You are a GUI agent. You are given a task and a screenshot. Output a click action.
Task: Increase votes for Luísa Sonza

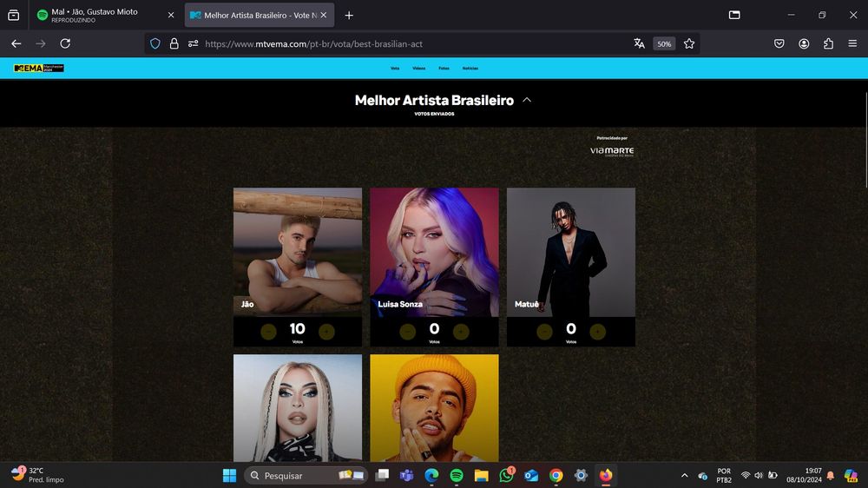pyautogui.click(x=461, y=331)
